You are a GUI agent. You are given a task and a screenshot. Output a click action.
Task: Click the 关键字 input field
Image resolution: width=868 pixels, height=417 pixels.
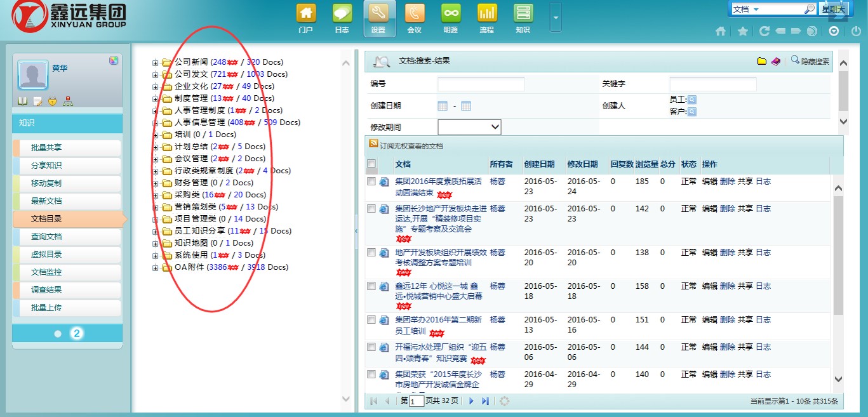[x=713, y=84]
